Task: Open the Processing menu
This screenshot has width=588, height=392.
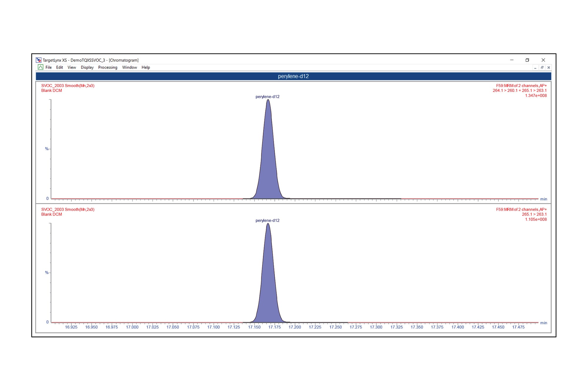Action: pos(108,67)
